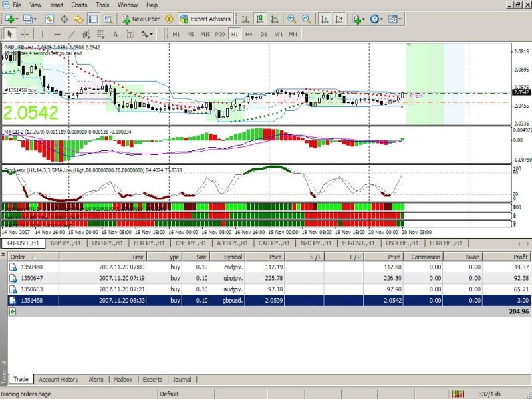Expand the Templates dropdown arrow
This screenshot has width=532, height=399.
[400, 19]
